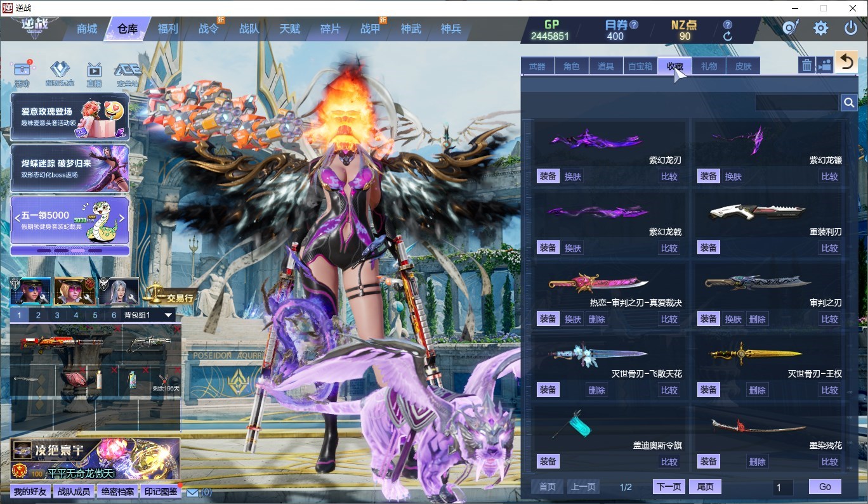Click the search magnifier icon

coord(849,103)
